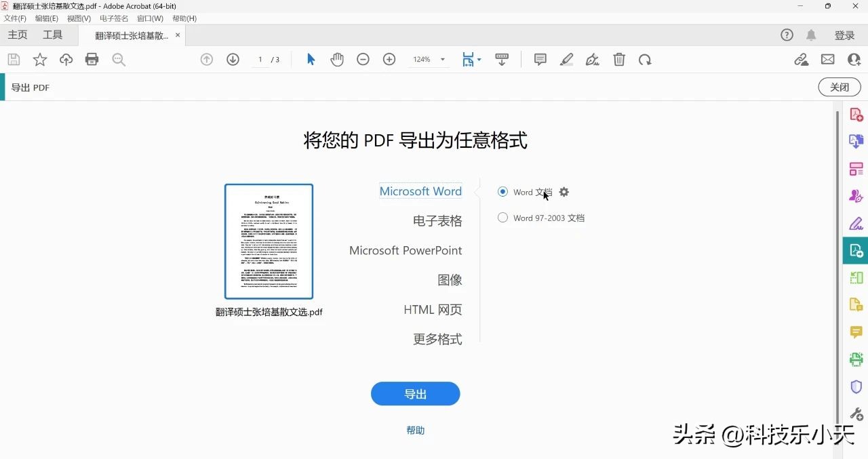Switch to the 工具 tab
This screenshot has height=459, width=868.
[x=52, y=35]
